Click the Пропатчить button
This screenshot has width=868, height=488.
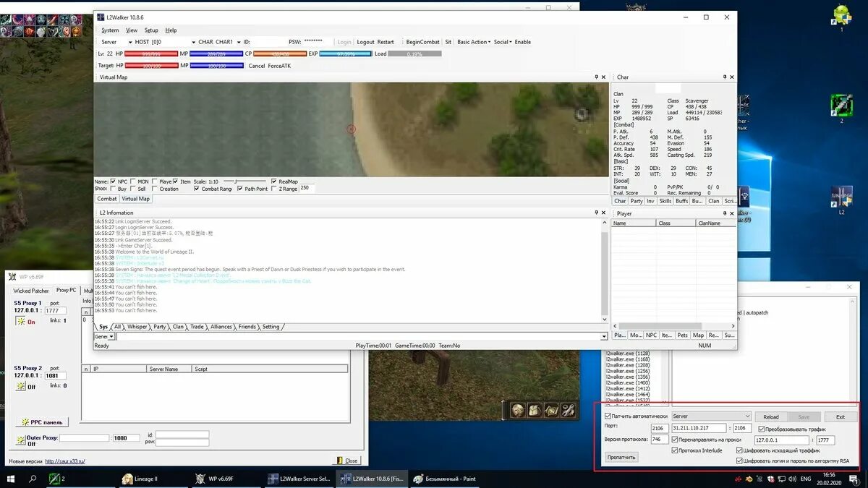pyautogui.click(x=621, y=457)
